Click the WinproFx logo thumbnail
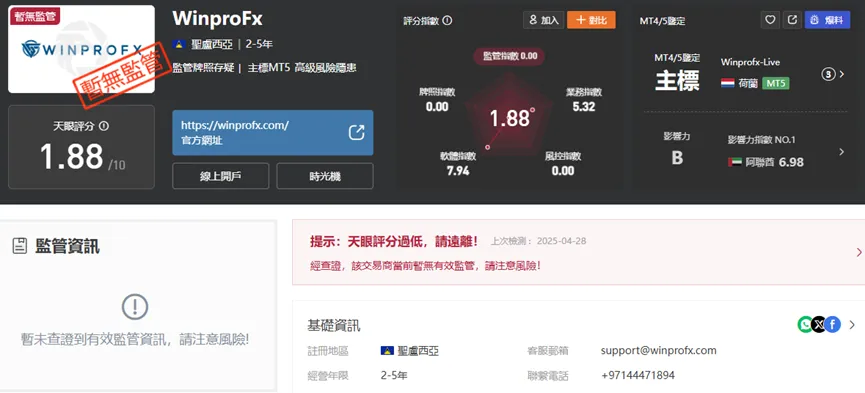The width and height of the screenshot is (865, 393). pos(81,49)
